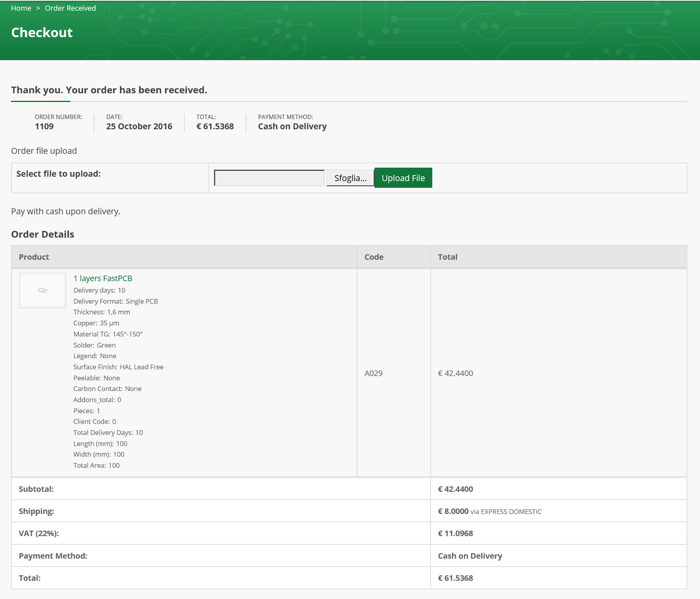
Task: Click the product placeholder thumbnail image
Action: (43, 291)
